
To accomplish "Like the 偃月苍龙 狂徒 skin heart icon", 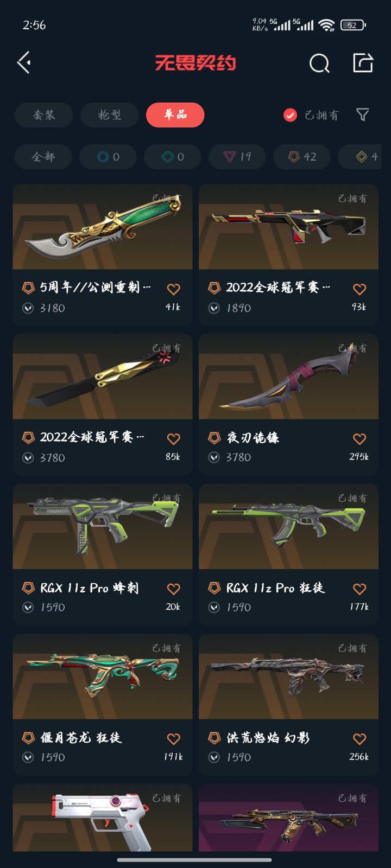I will click(173, 739).
